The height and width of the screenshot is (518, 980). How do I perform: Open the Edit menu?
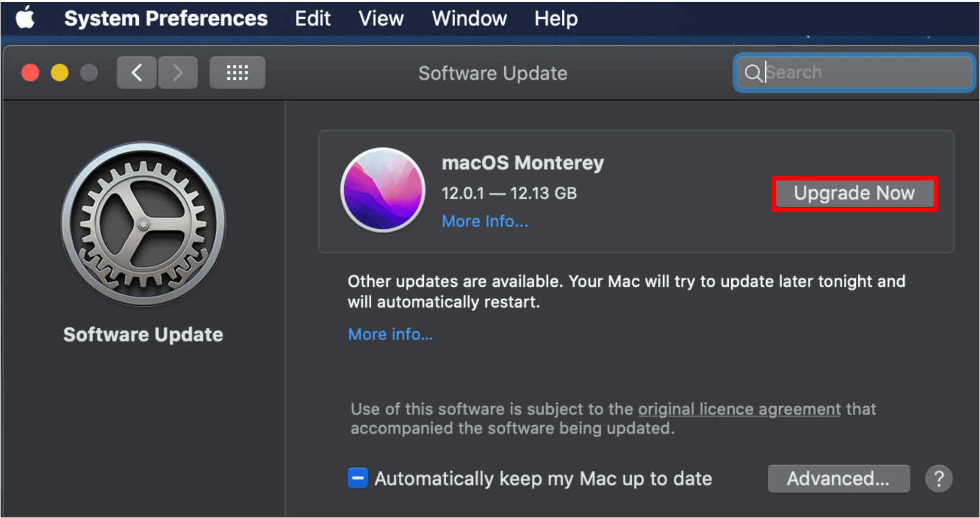click(x=313, y=18)
